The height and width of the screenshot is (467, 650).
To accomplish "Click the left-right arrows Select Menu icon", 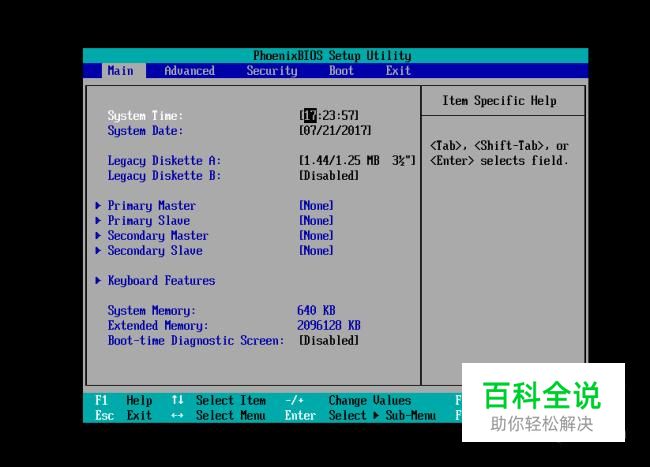I will point(177,415).
